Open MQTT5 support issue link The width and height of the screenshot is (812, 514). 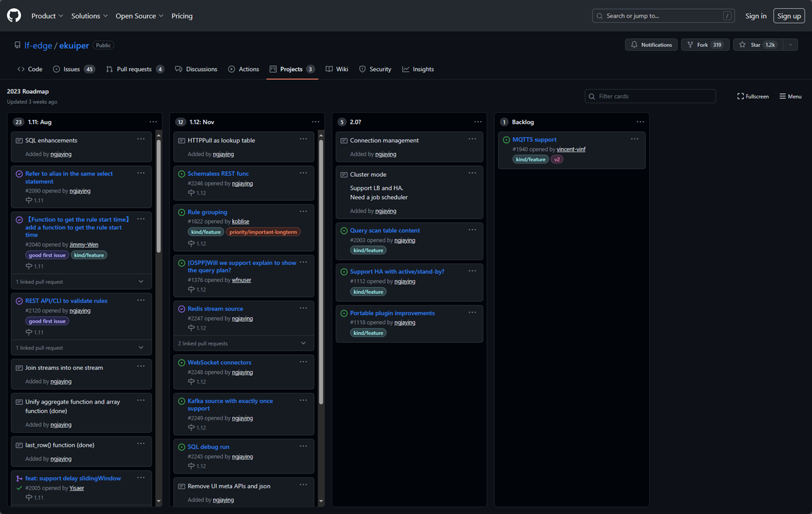pos(535,139)
